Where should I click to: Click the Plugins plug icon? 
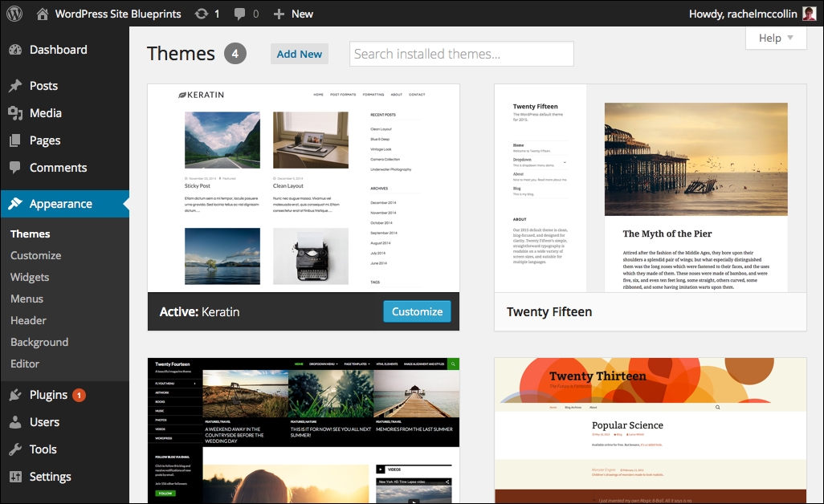[x=15, y=395]
